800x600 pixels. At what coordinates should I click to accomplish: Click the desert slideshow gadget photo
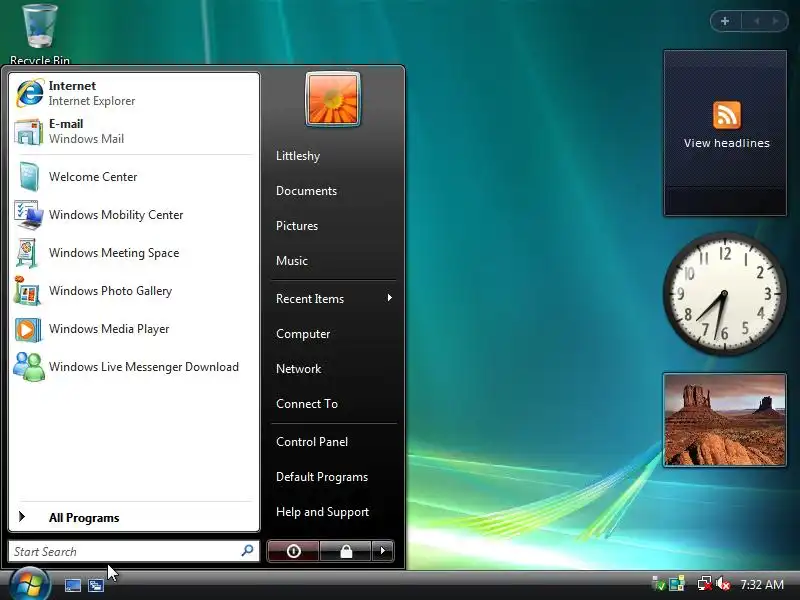tap(725, 420)
